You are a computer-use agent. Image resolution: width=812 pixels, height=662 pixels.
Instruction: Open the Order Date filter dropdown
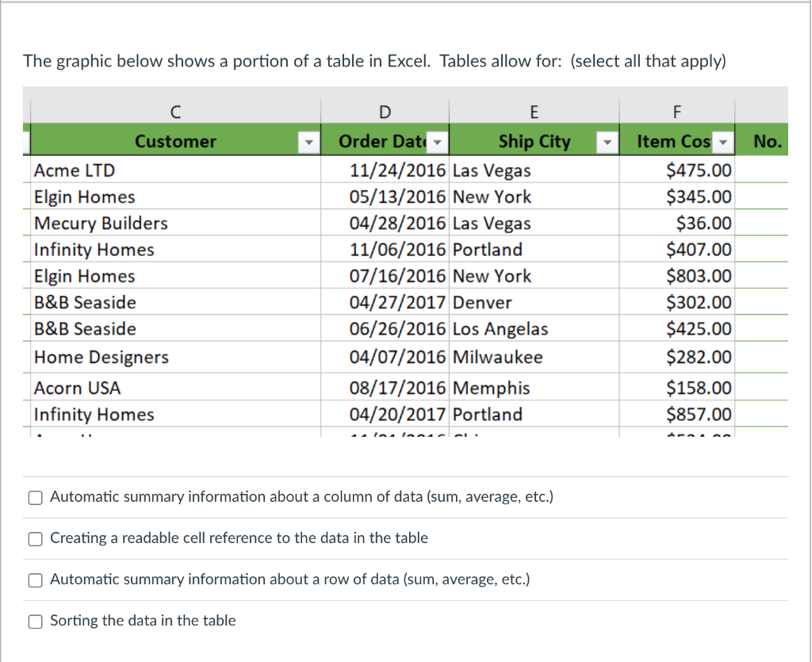[438, 142]
